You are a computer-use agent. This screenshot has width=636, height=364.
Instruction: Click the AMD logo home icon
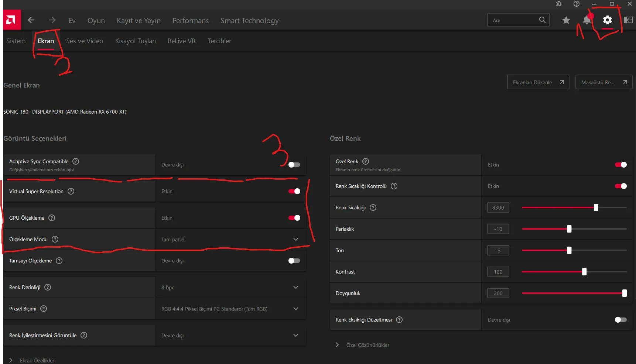tap(11, 20)
